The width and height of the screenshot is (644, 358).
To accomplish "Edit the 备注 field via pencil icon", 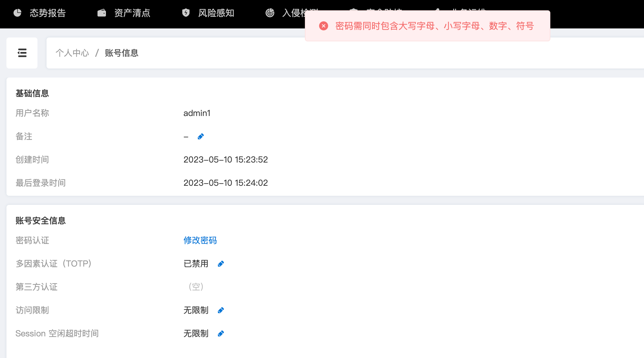I will tap(201, 137).
